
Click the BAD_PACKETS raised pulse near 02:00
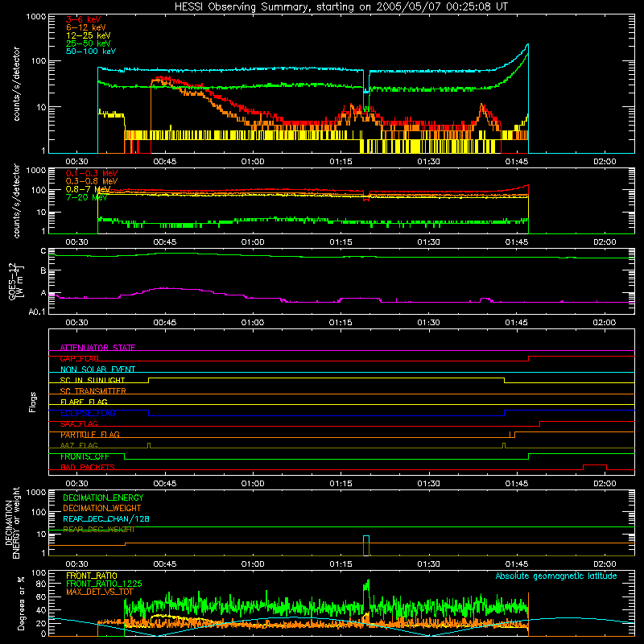[595, 467]
